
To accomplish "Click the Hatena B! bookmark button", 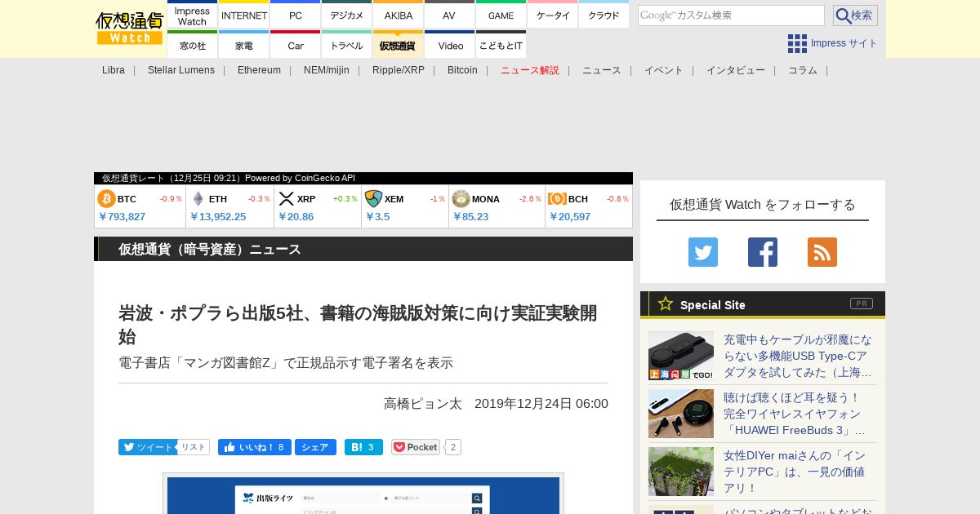I will pos(363,447).
